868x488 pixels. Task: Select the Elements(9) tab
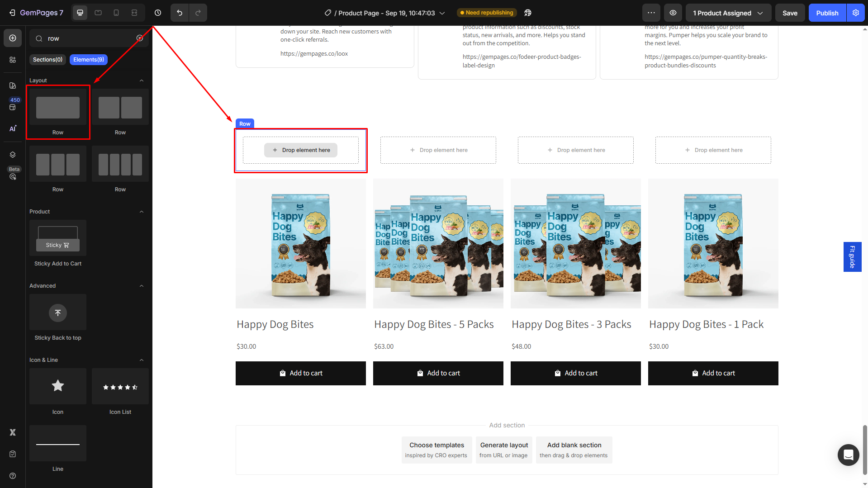tap(88, 60)
